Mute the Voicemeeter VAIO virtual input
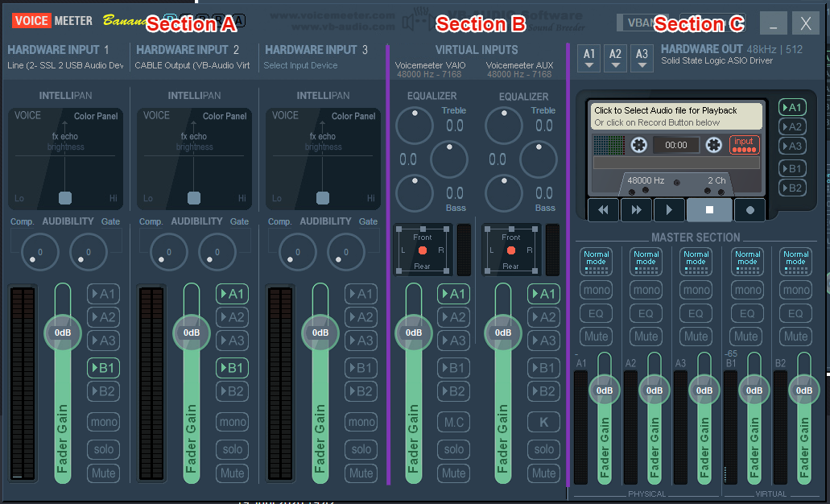Viewport: 830px width, 504px height. tap(453, 473)
